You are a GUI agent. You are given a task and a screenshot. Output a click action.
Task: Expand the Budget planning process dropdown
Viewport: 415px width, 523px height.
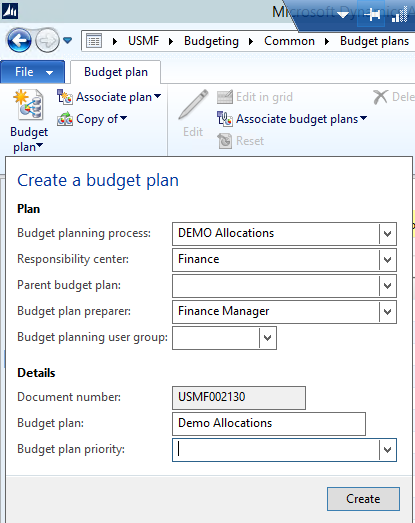388,233
